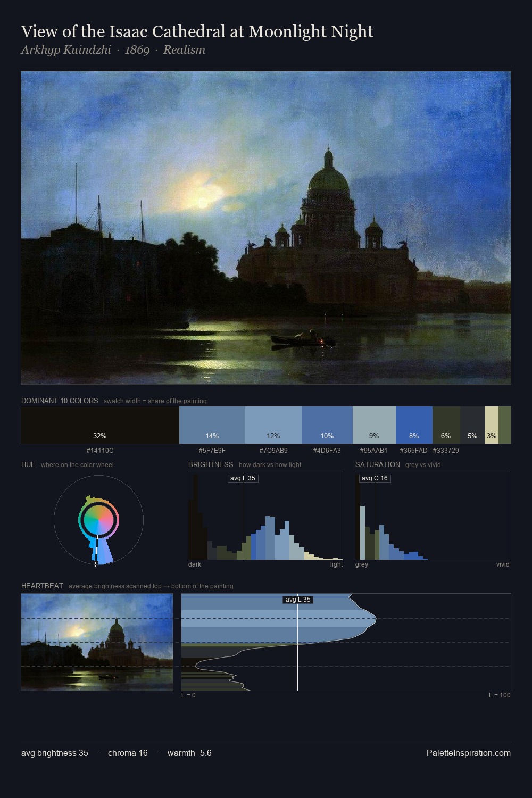Click the saturation histogram chart
The height and width of the screenshot is (798, 532).
click(x=433, y=516)
